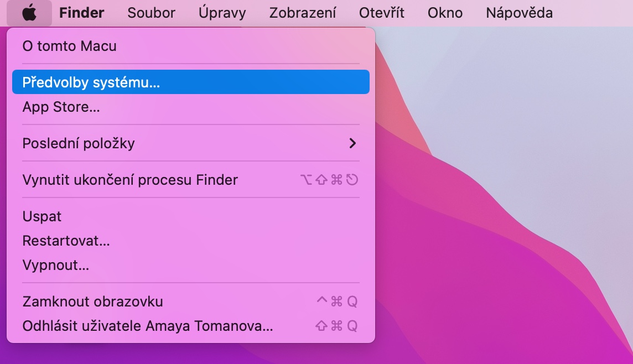
Task: Choose Vypnout to shut down
Action: point(55,265)
